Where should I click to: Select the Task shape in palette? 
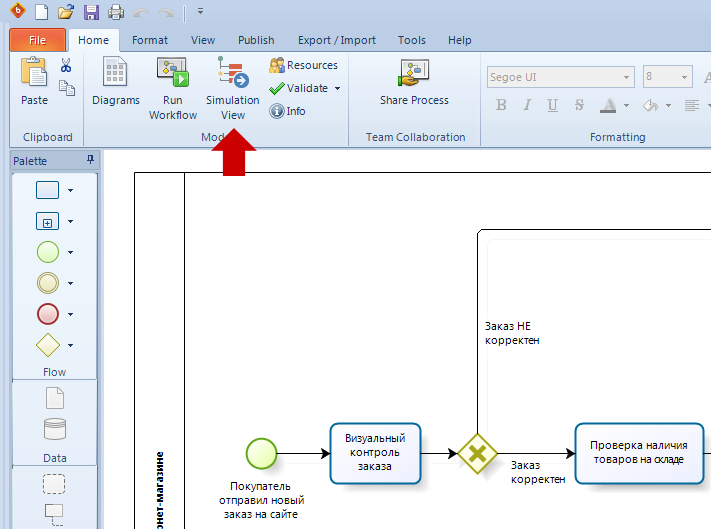click(x=47, y=190)
